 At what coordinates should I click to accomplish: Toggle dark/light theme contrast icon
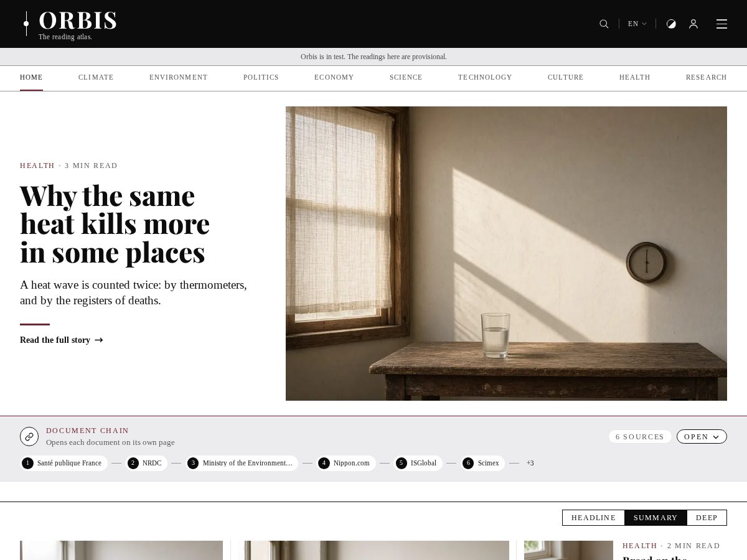tap(671, 24)
